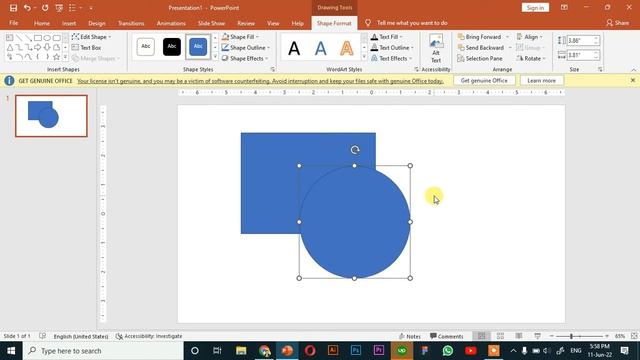The width and height of the screenshot is (640, 360).
Task: Open the Tell me what you want to do box
Action: (x=412, y=23)
